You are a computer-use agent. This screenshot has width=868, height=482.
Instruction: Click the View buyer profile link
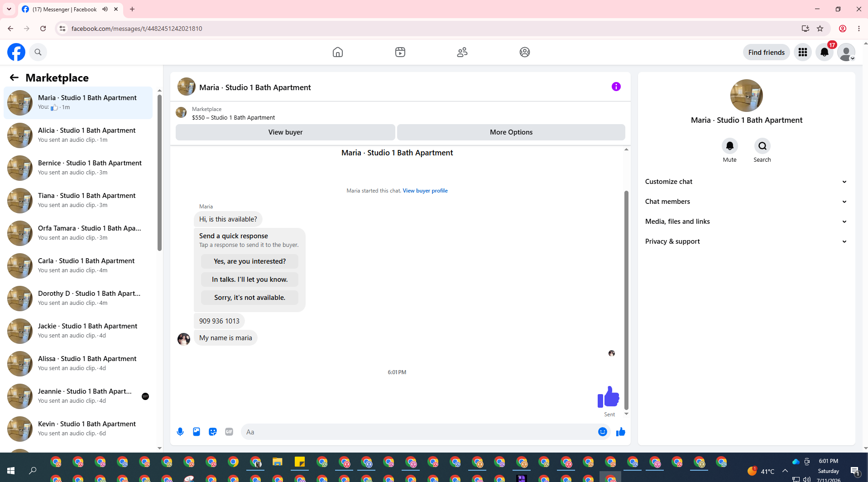(425, 191)
